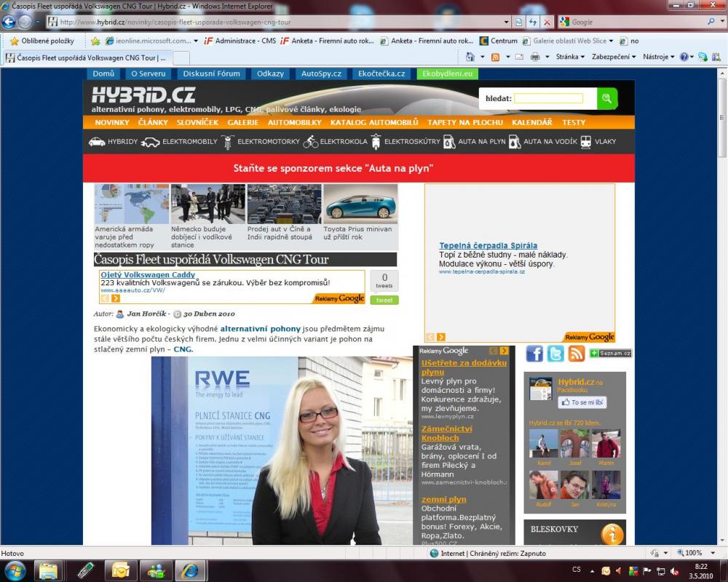The height and width of the screenshot is (582, 728).
Task: Open the ELEKTROSKÚTRY category
Action: pyautogui.click(x=405, y=142)
